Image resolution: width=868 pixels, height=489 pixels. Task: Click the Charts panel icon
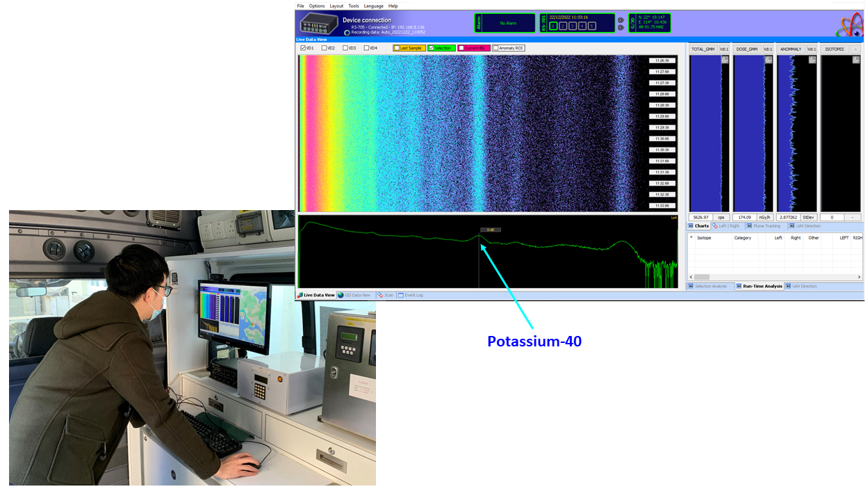[x=690, y=226]
